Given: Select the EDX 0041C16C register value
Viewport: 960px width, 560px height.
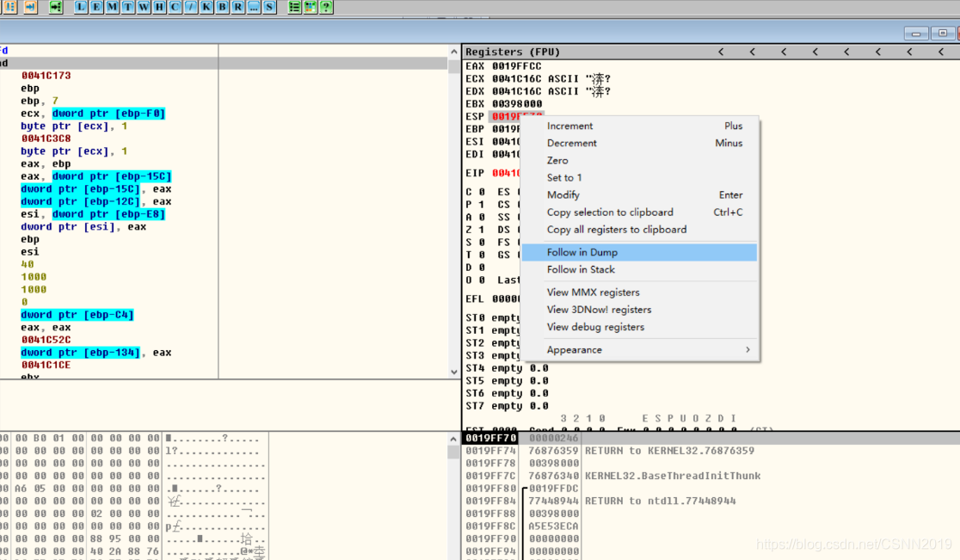Looking at the screenshot, I should click(x=517, y=91).
